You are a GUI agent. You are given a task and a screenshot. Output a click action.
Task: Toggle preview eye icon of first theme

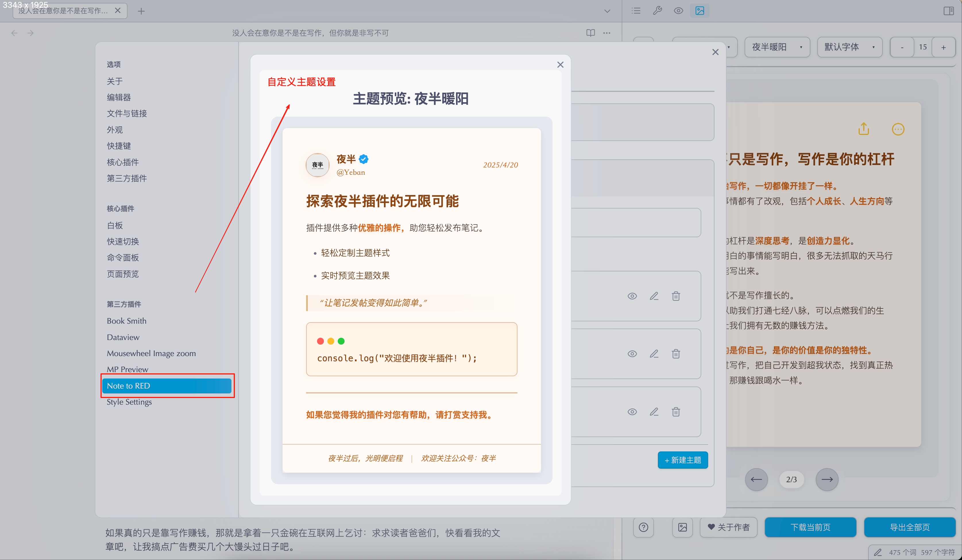[x=632, y=296]
